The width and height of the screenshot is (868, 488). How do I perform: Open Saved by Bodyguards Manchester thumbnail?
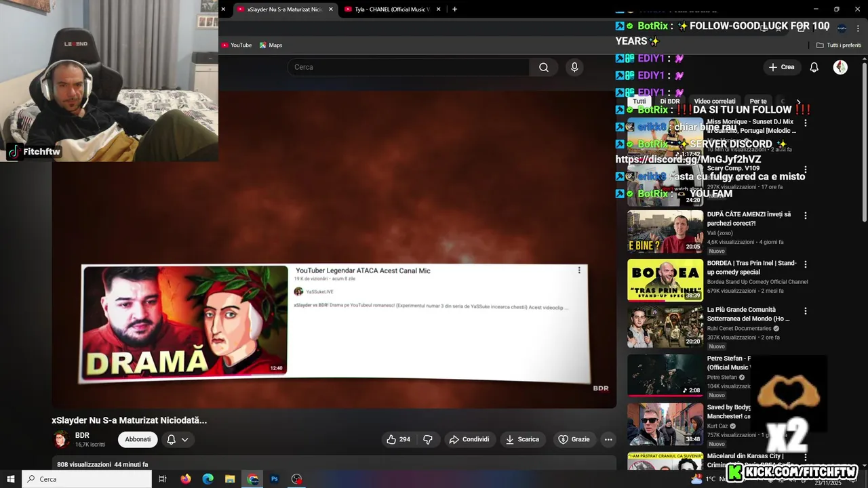pos(665,424)
